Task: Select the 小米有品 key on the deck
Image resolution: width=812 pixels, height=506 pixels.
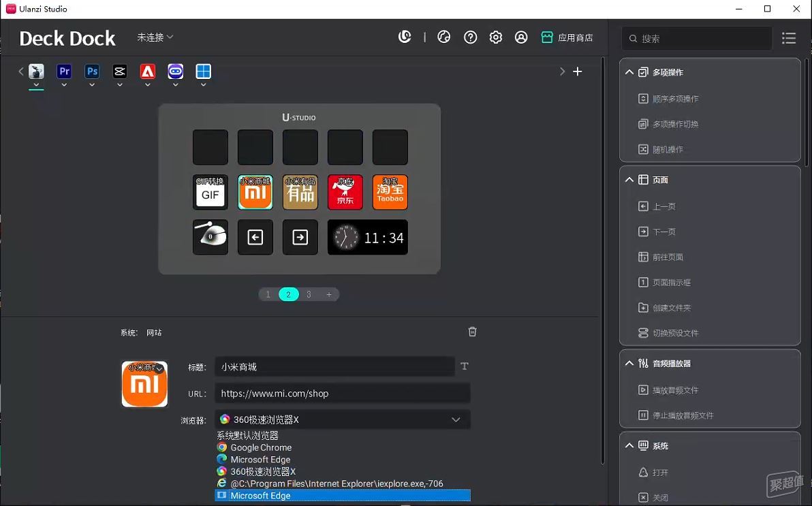Action: coord(300,192)
